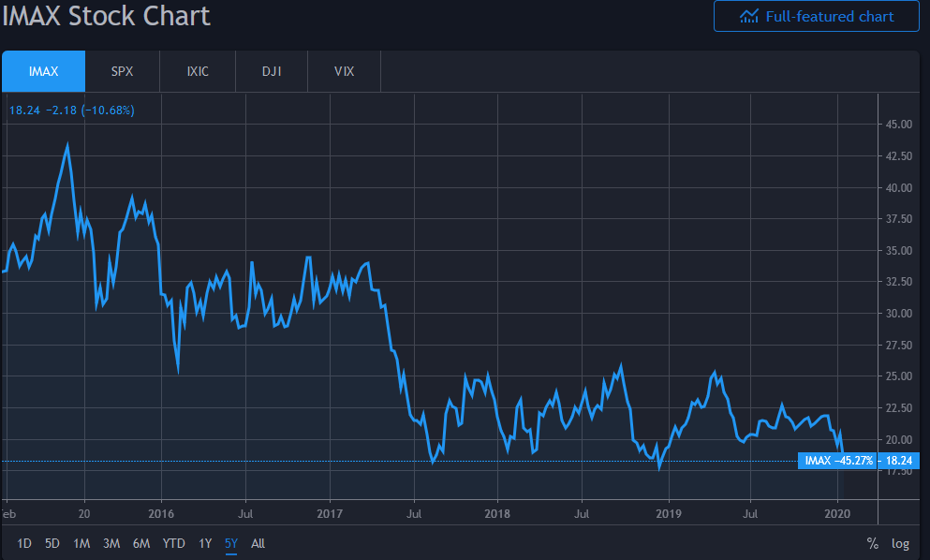Choose the 1M time range

click(81, 543)
